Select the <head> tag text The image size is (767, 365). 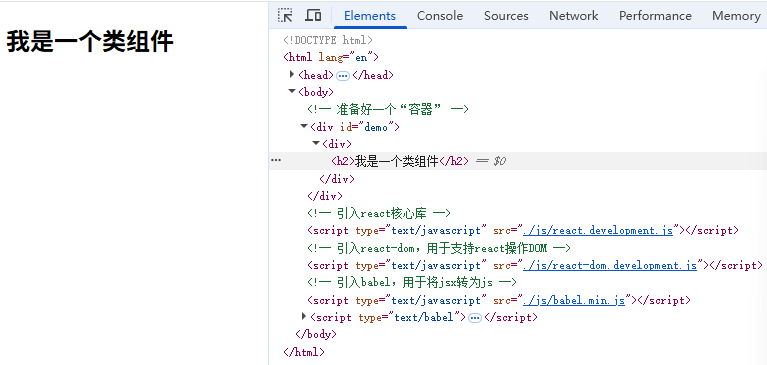click(x=316, y=75)
